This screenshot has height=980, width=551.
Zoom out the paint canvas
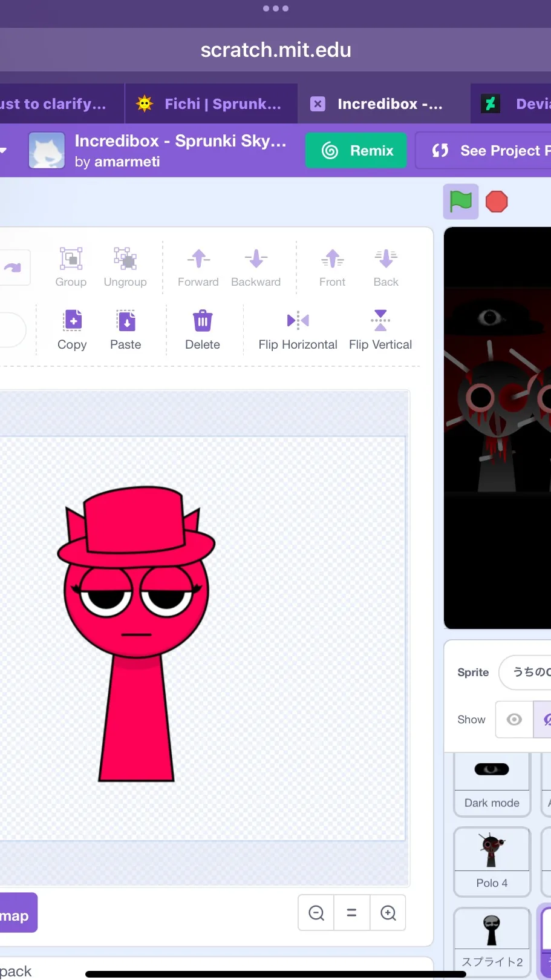click(x=316, y=912)
